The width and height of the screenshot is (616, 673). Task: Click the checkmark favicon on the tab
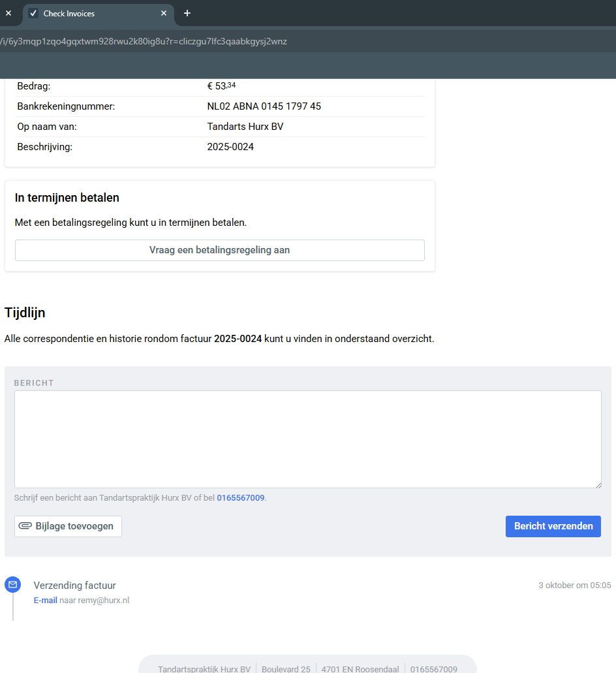tap(34, 13)
